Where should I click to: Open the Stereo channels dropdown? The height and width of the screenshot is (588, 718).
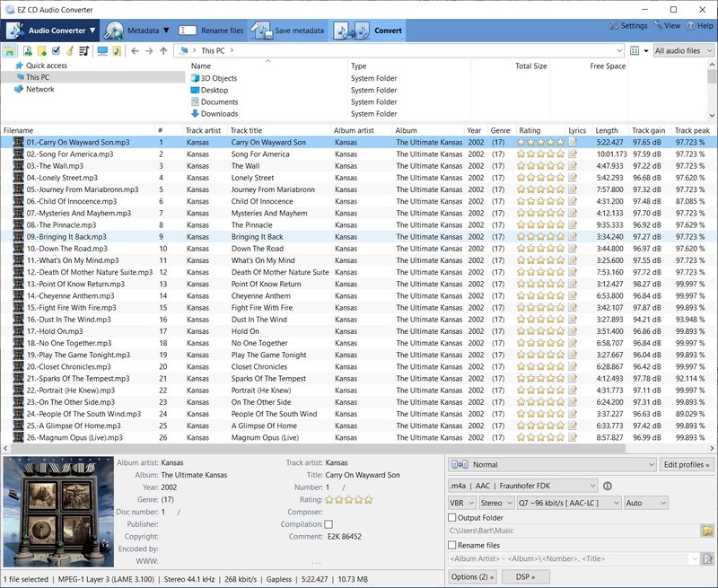pyautogui.click(x=496, y=503)
